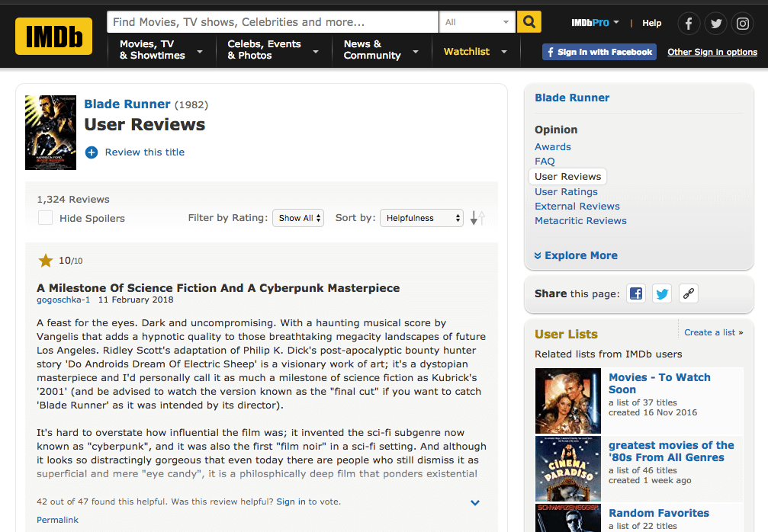Open the User Ratings link
768x532 pixels.
point(566,192)
